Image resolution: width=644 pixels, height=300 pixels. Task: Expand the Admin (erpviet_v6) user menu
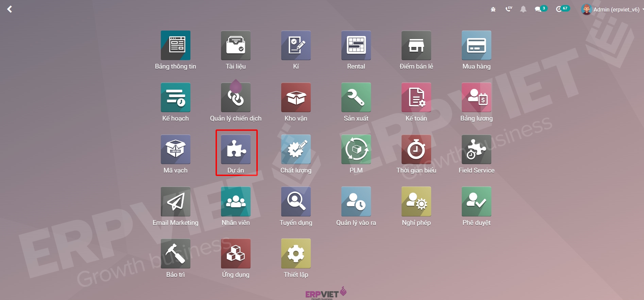coord(612,10)
